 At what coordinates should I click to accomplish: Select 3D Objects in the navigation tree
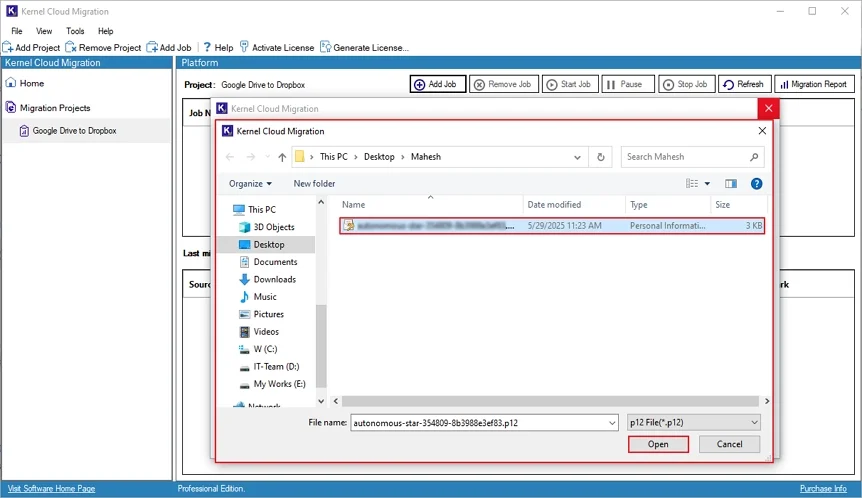[x=267, y=227]
